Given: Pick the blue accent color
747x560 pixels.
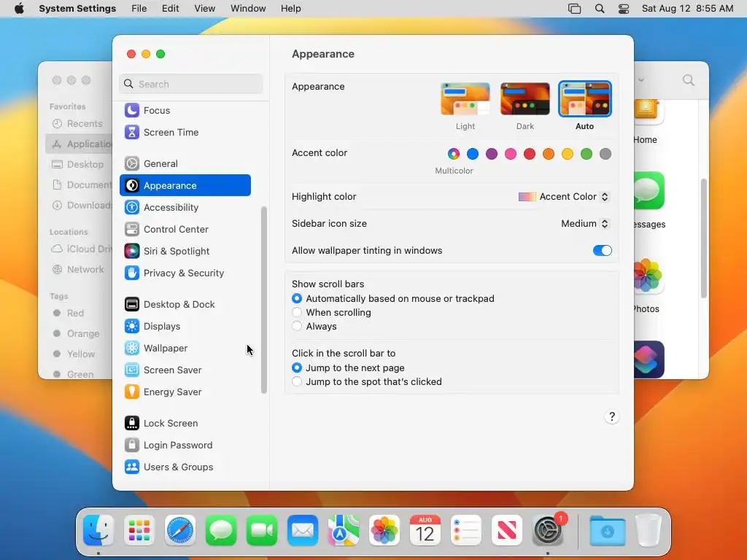Looking at the screenshot, I should [x=473, y=154].
